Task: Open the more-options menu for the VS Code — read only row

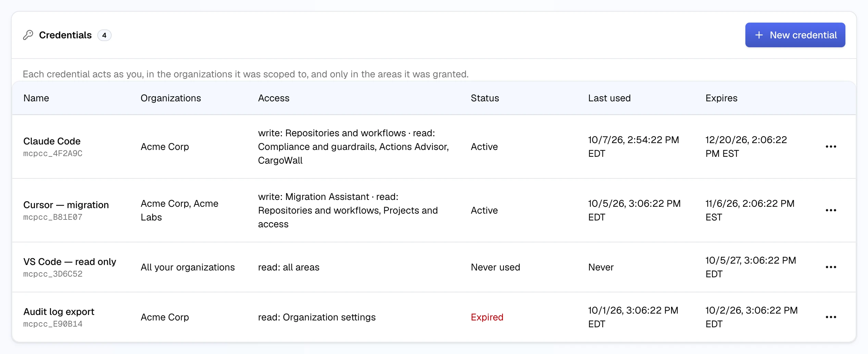Action: [x=831, y=267]
